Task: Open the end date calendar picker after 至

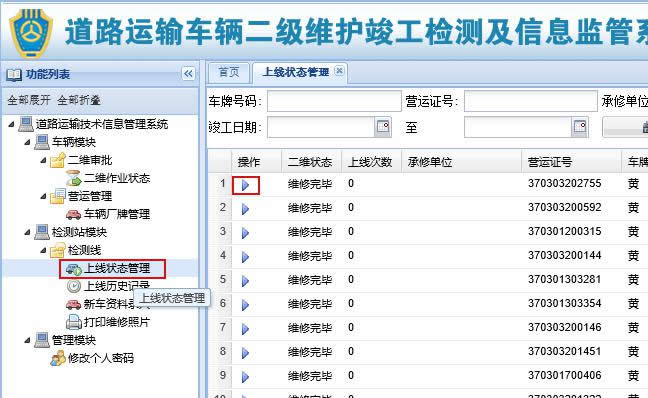Action: (x=580, y=127)
